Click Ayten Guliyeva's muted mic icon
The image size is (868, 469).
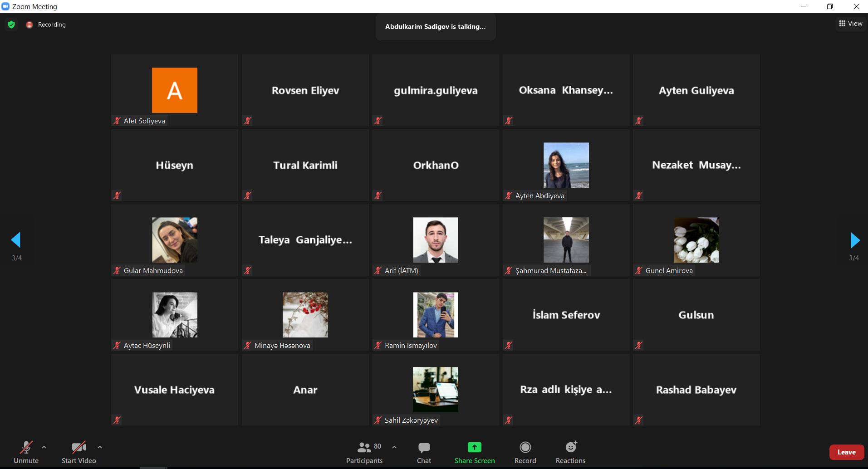pyautogui.click(x=639, y=121)
